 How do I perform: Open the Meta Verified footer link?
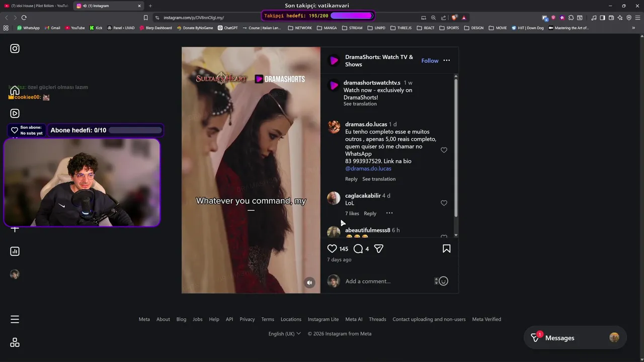487,319
